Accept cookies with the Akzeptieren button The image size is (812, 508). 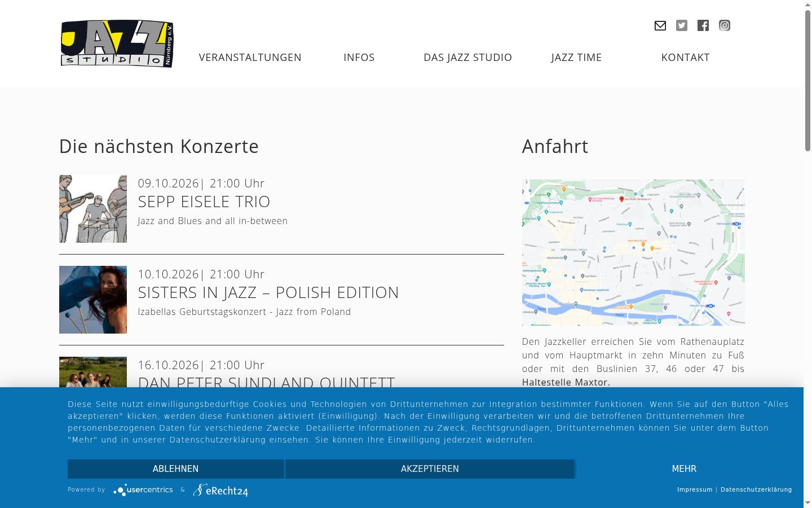430,469
